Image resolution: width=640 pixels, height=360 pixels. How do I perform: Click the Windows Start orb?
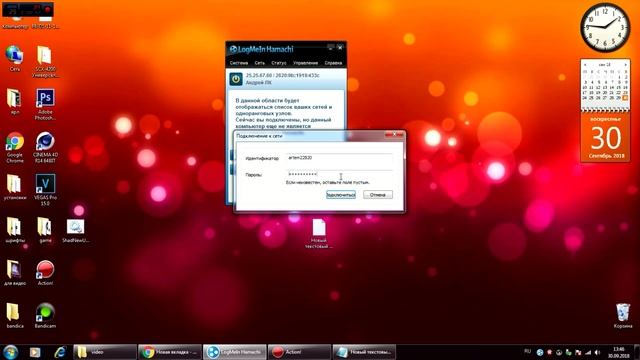tap(10, 352)
